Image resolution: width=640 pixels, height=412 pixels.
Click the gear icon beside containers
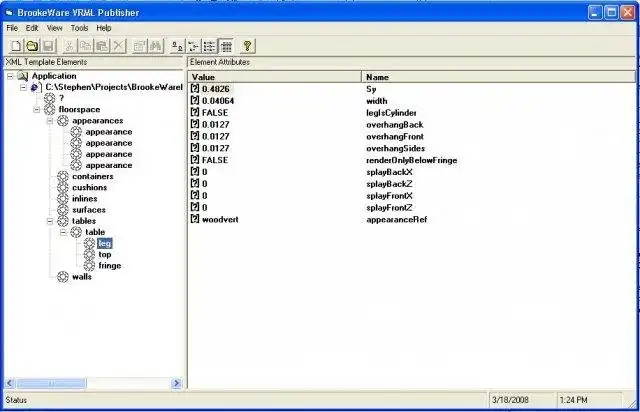point(62,176)
